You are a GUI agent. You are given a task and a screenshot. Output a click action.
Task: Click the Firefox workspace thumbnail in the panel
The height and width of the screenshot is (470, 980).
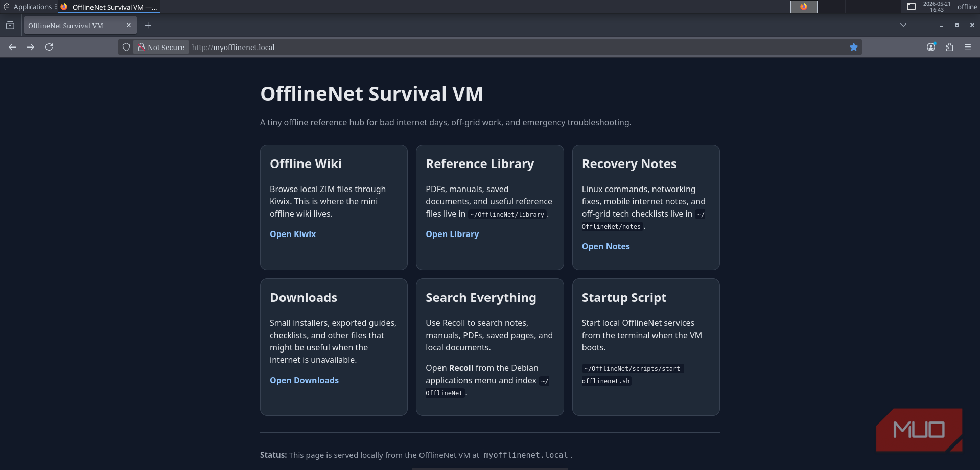[804, 7]
